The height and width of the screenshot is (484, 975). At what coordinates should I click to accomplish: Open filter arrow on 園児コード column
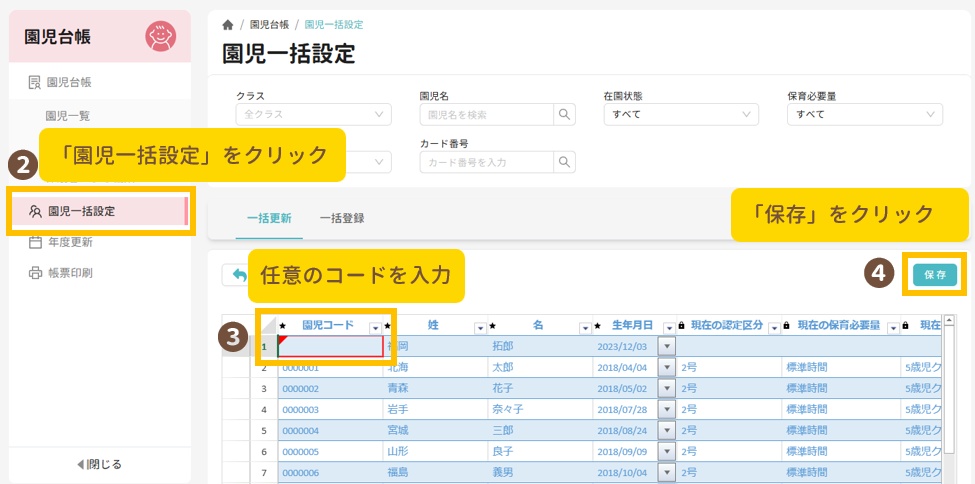[375, 327]
